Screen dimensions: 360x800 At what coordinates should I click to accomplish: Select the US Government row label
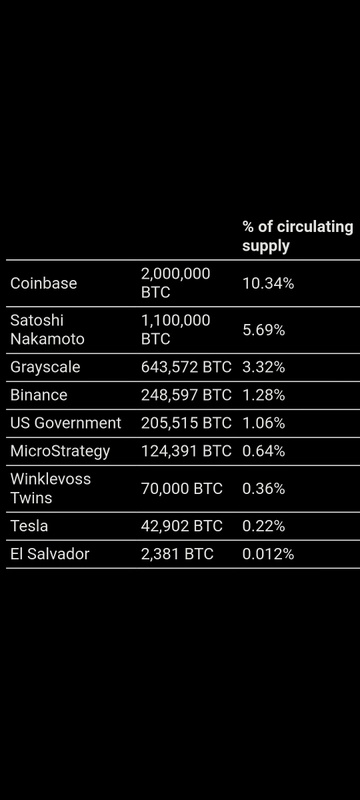click(66, 423)
